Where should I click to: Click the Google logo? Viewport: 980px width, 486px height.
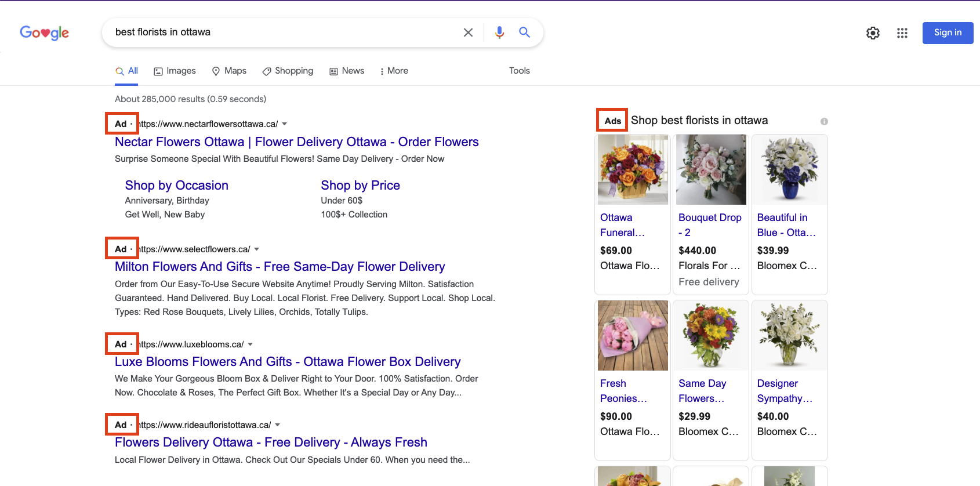pos(44,33)
